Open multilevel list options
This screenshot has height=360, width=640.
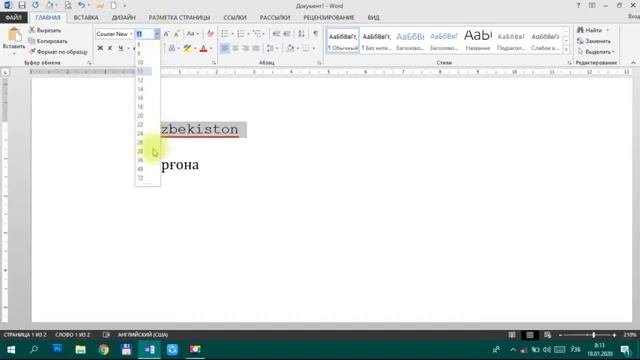pos(257,34)
